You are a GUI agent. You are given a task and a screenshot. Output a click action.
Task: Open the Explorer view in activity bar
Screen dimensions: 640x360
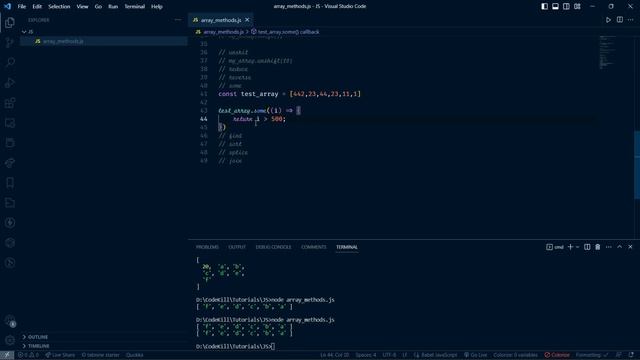point(10,22)
